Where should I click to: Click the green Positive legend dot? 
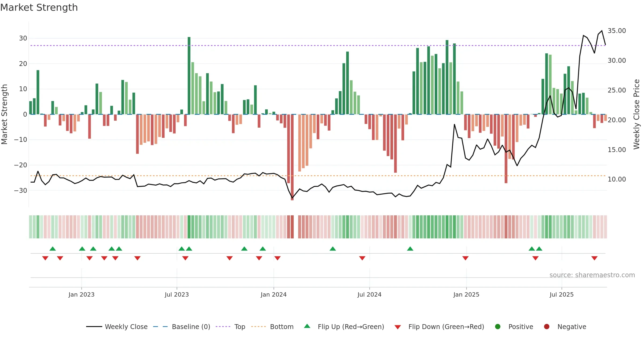tap(497, 326)
